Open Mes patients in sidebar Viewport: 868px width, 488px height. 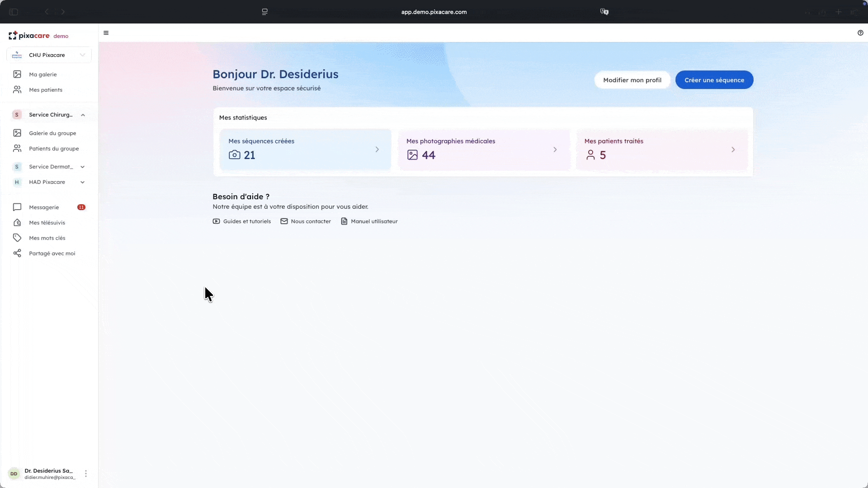(x=45, y=90)
